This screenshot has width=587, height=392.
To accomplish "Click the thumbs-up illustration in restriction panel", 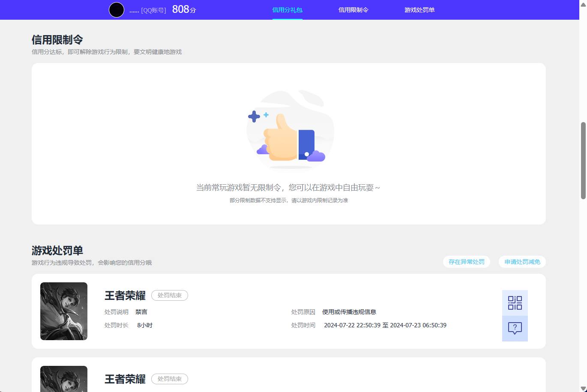I will (x=290, y=129).
